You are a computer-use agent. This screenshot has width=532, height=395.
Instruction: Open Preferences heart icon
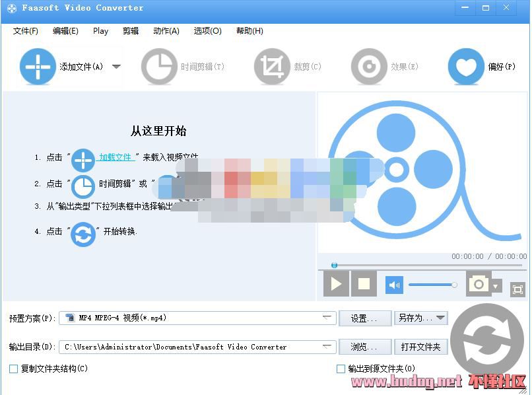pos(466,67)
